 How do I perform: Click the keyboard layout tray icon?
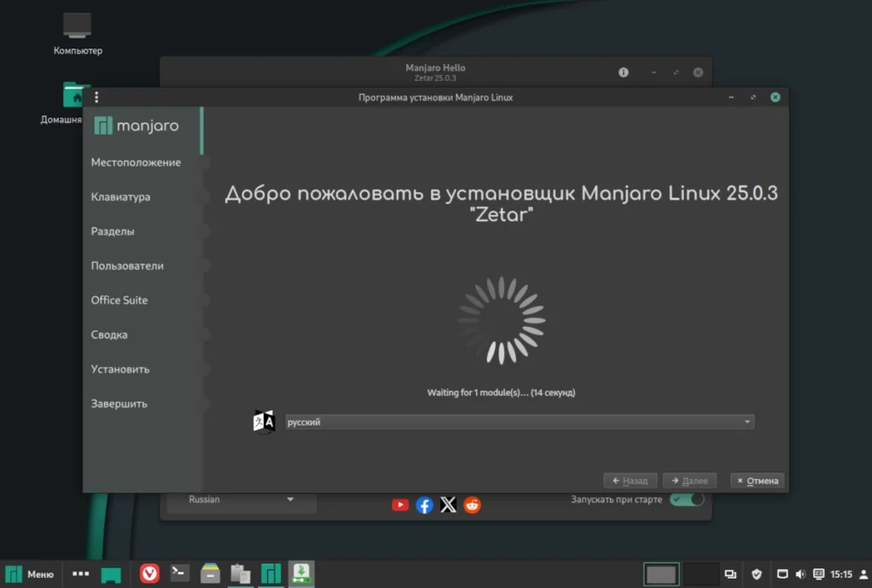tap(818, 574)
